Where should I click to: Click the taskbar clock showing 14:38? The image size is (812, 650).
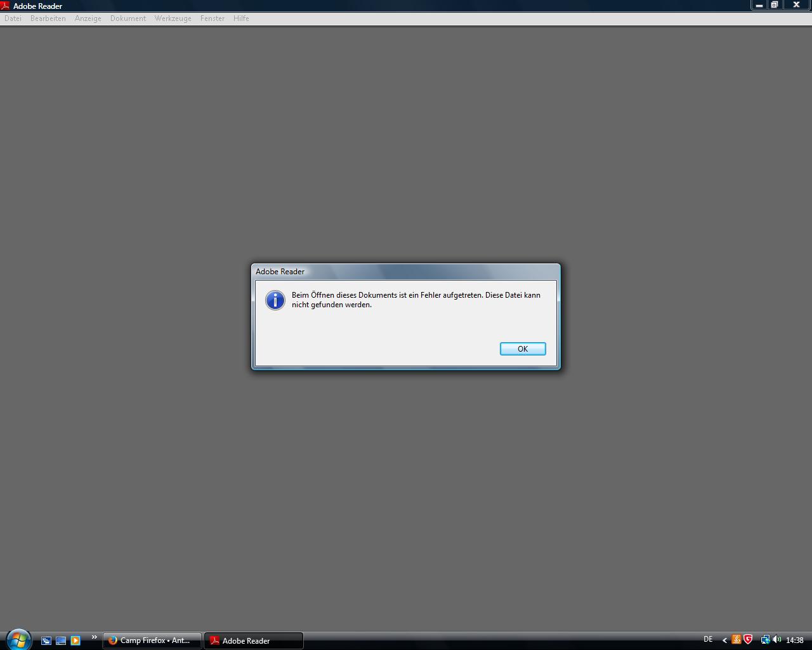point(795,640)
